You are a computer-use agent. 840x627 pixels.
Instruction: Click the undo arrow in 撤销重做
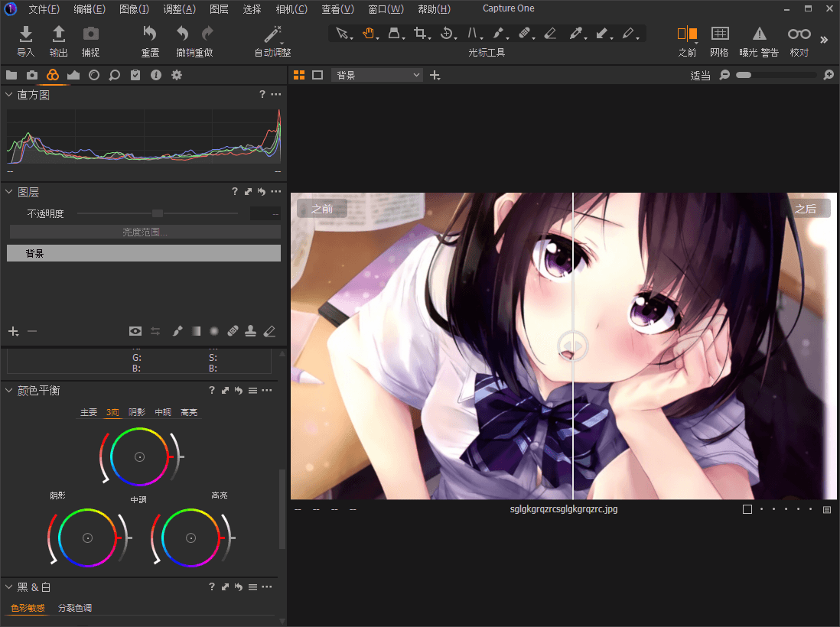(183, 34)
